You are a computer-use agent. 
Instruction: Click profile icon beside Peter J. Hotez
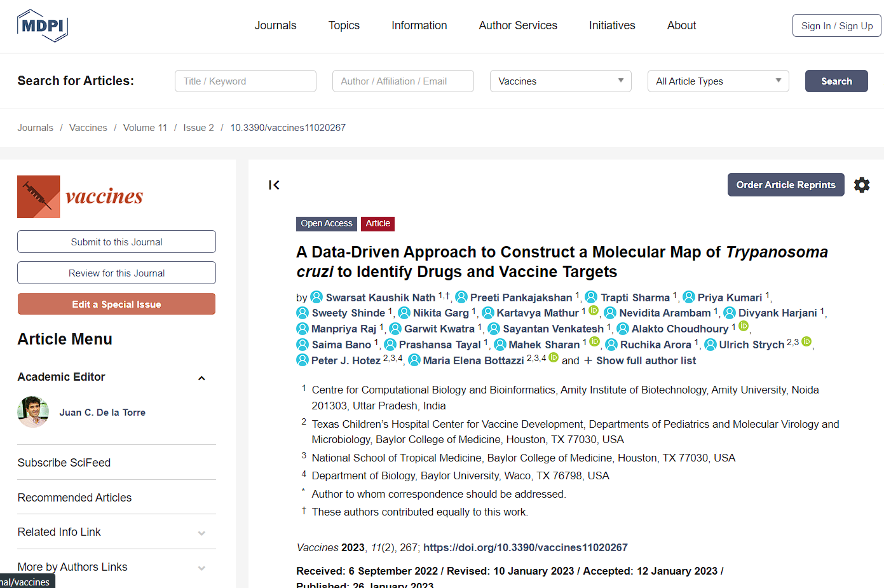(303, 360)
